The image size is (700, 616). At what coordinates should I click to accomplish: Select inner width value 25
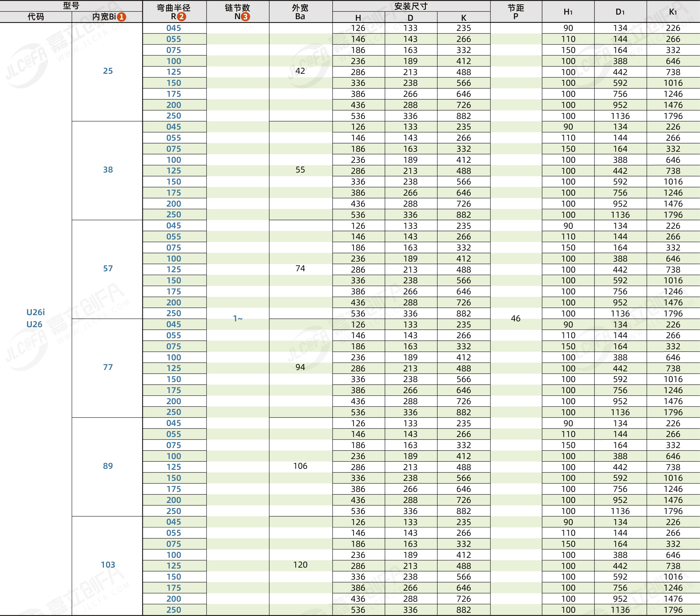(x=108, y=71)
